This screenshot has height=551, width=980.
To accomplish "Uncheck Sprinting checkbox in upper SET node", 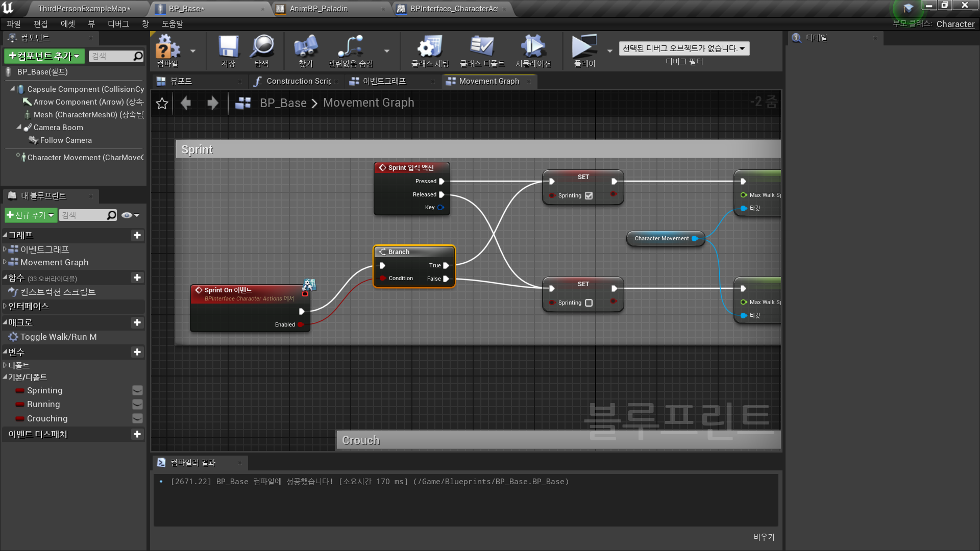I will coord(589,196).
